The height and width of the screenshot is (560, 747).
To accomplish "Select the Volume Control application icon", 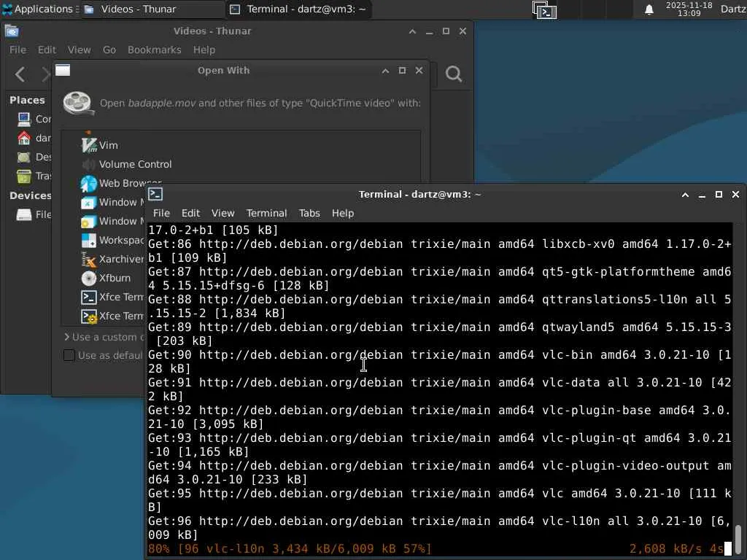I will (88, 164).
